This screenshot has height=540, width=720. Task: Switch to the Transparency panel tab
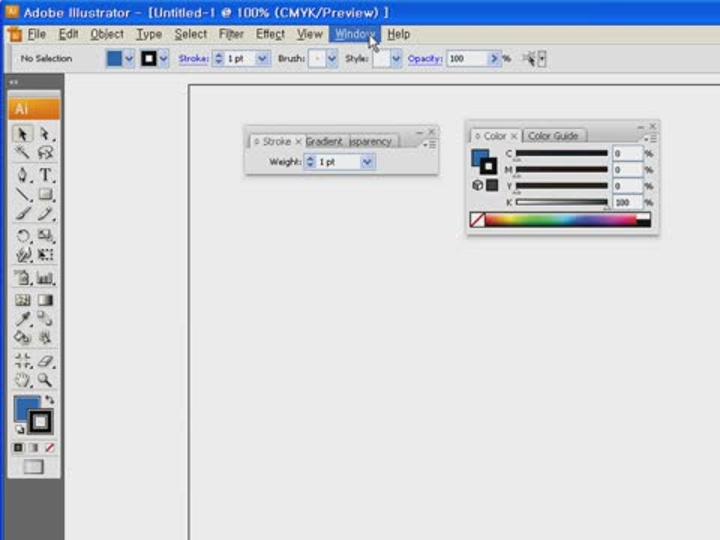(x=370, y=141)
